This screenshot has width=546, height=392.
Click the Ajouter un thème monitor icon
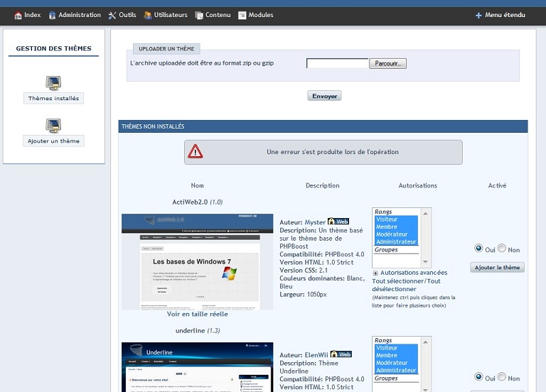tap(53, 125)
